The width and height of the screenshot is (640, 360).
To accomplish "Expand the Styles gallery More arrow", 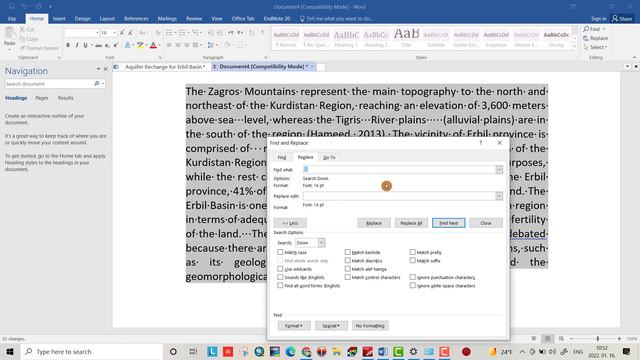I will click(575, 46).
